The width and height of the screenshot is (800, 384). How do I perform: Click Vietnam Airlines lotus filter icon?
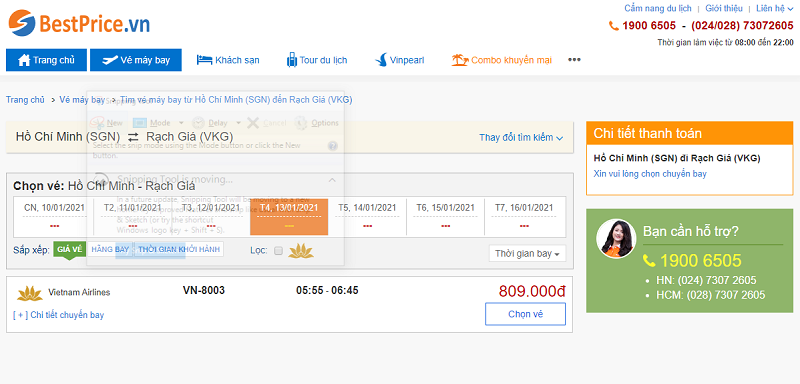[301, 250]
